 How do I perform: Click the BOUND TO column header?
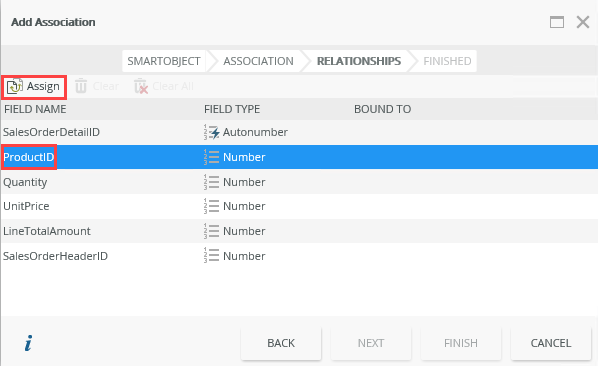[x=383, y=109]
